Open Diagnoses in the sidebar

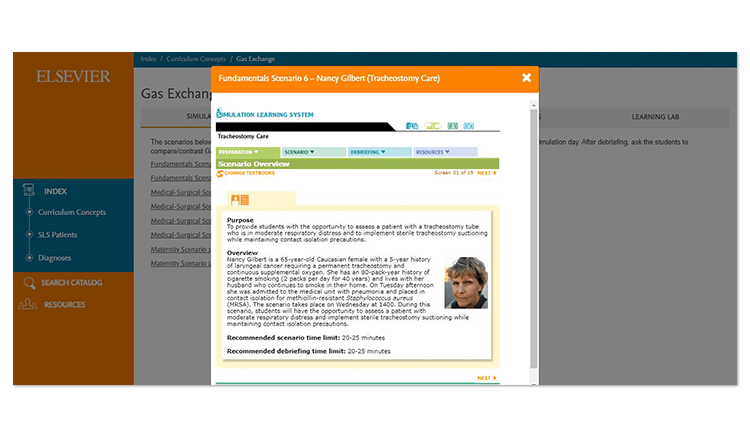55,258
